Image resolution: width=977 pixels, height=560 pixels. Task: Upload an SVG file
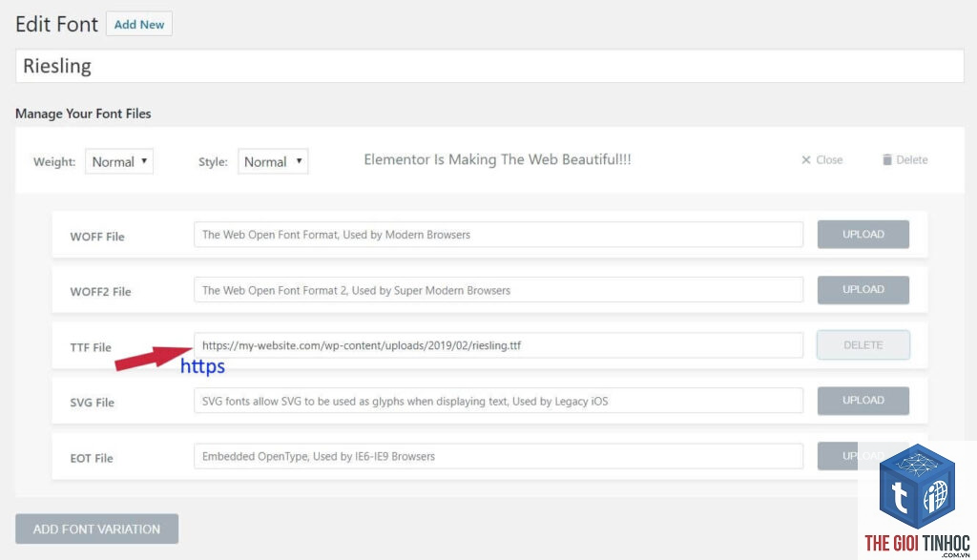(x=863, y=401)
